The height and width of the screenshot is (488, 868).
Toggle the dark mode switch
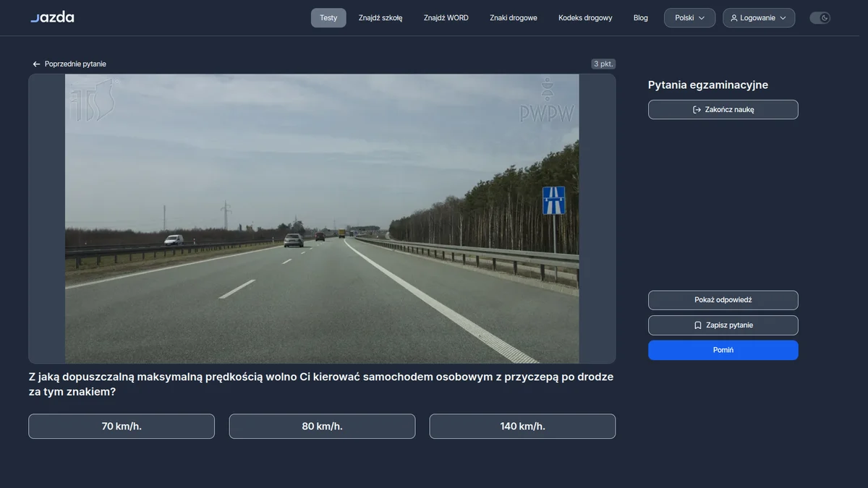pyautogui.click(x=820, y=18)
